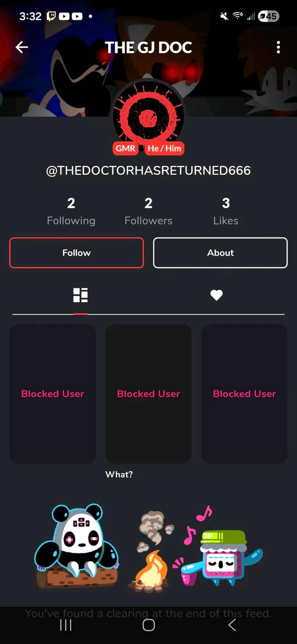This screenshot has height=644, width=297.
Task: Open the third Blocked User post
Action: point(245,394)
